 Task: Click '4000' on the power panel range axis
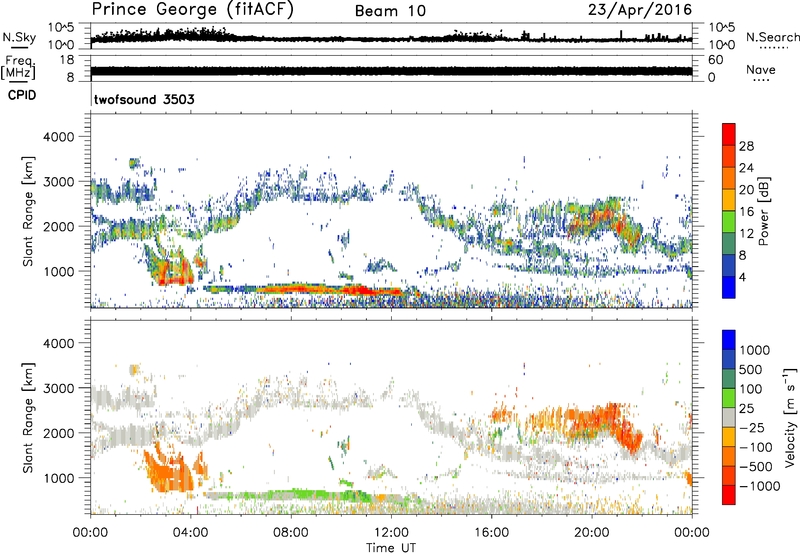pos(58,137)
